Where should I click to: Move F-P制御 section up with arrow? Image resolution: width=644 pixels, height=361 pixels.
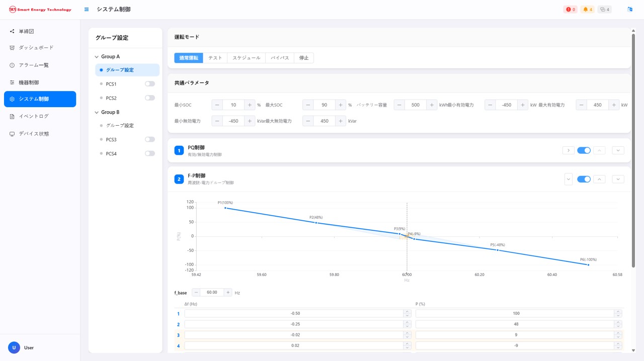click(599, 179)
